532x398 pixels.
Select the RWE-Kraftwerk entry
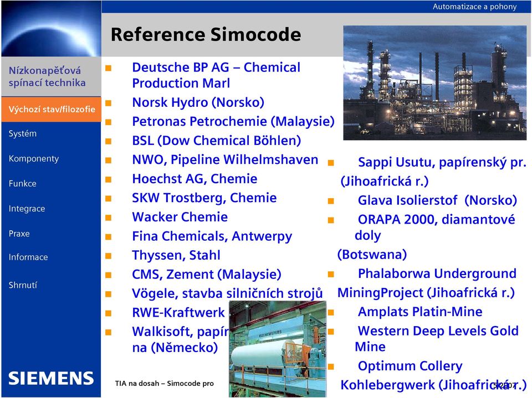[178, 313]
